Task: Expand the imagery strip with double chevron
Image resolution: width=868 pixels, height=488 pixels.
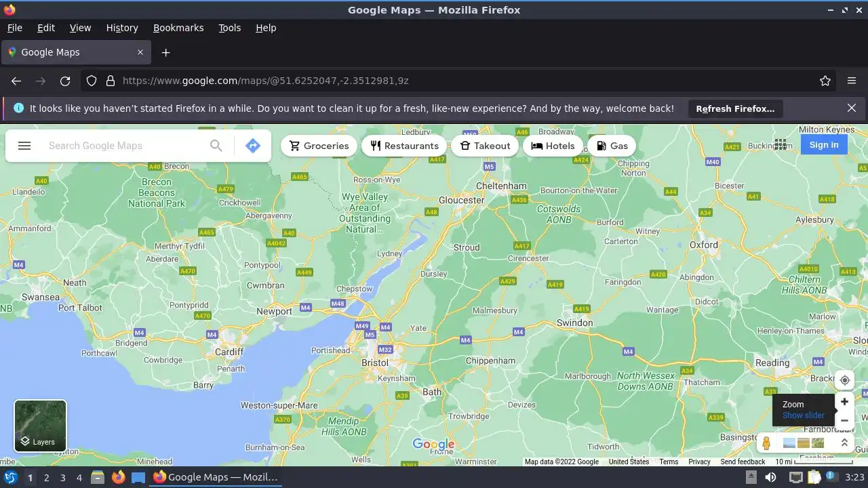Action: 844,443
